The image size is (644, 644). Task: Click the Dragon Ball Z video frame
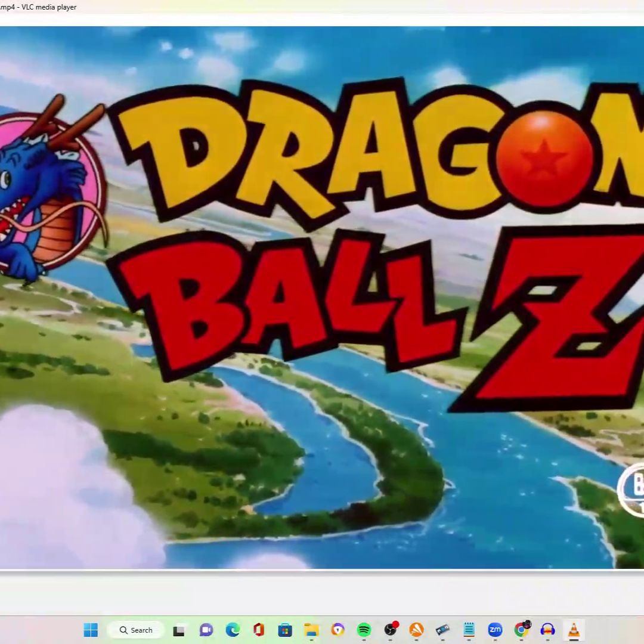[322, 298]
